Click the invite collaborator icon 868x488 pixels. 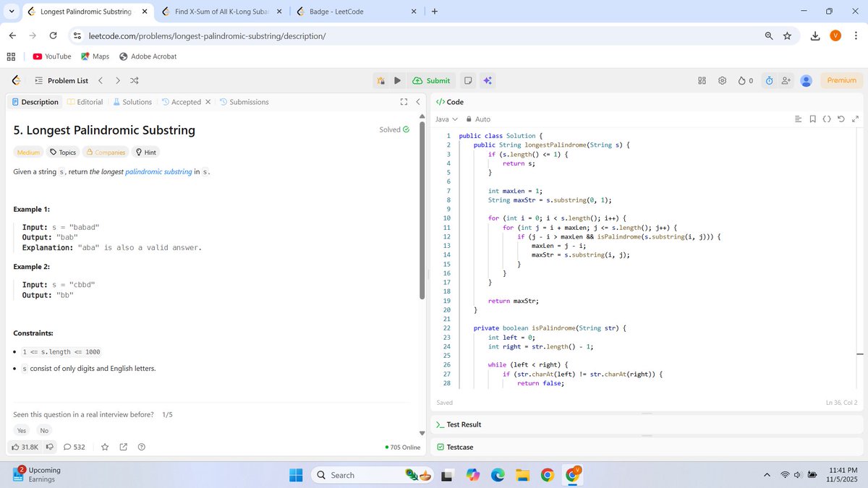[786, 80]
